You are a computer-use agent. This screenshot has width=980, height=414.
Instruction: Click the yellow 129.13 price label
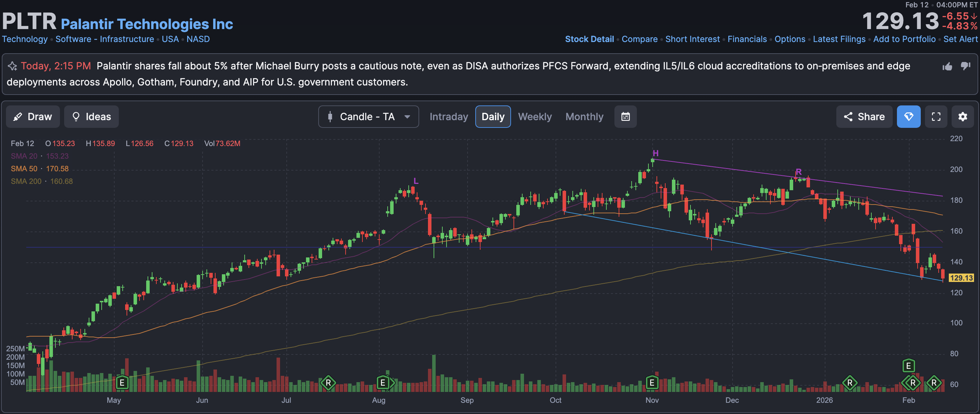961,278
